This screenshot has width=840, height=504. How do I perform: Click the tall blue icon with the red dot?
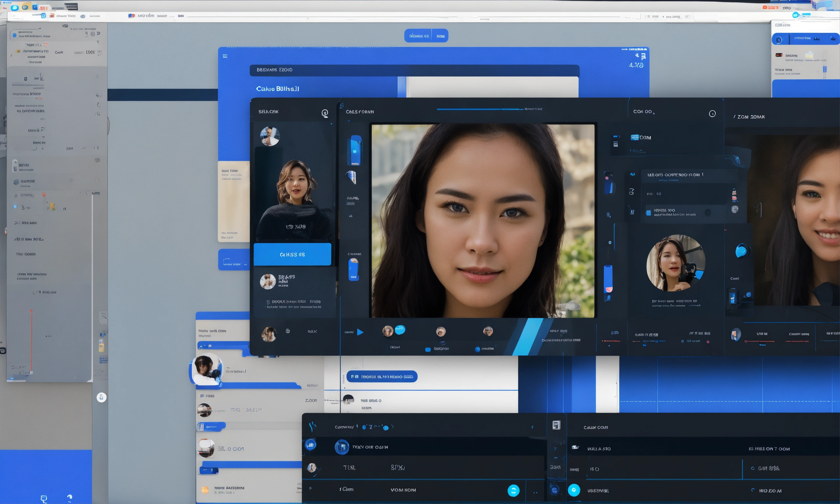pos(608,183)
